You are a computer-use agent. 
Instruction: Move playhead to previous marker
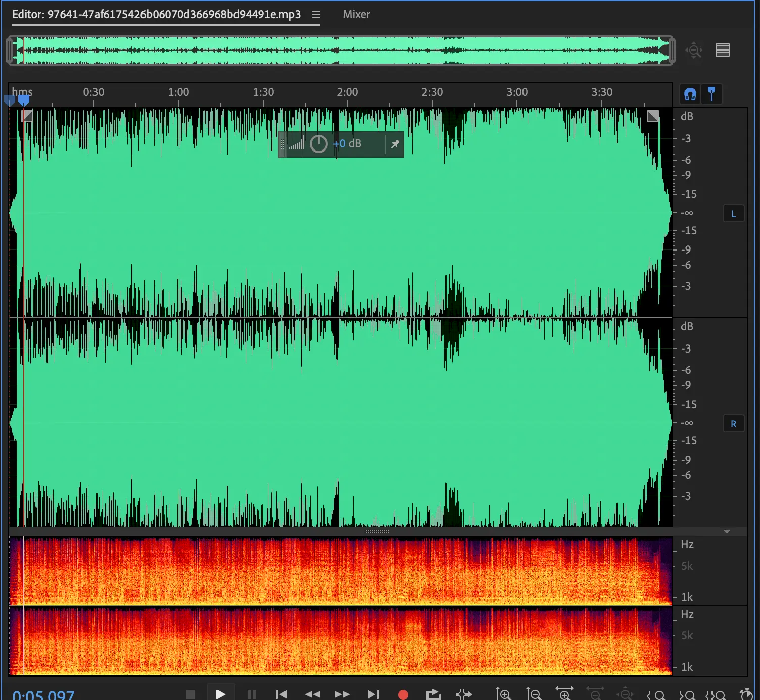[x=281, y=694]
